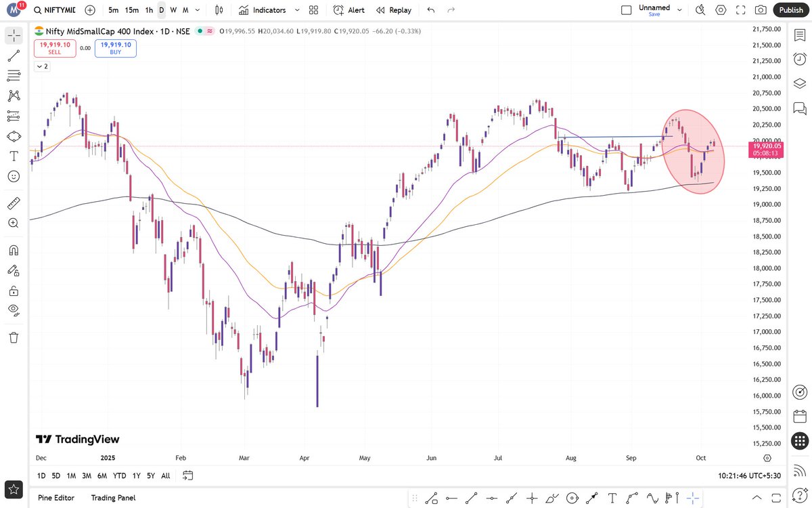The image size is (812, 508).
Task: Open the NIFTYMID symbol search
Action: [x=55, y=10]
